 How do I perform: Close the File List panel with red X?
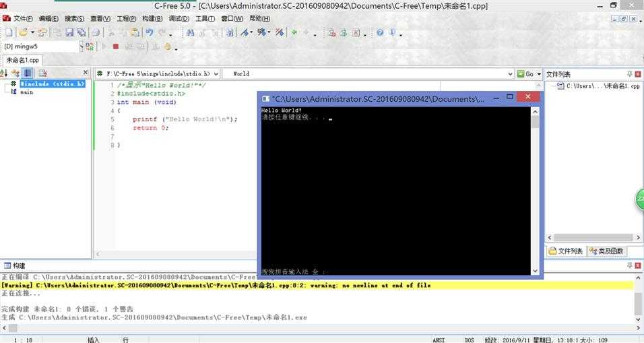point(638,74)
